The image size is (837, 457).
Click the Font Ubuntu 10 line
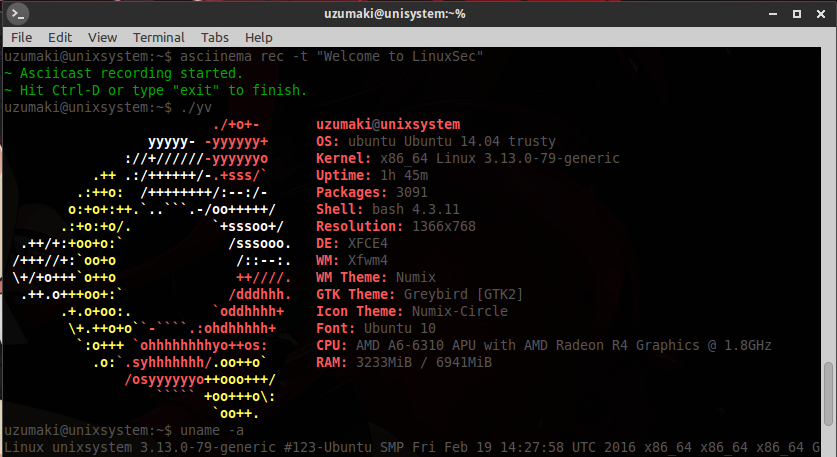[x=376, y=328]
